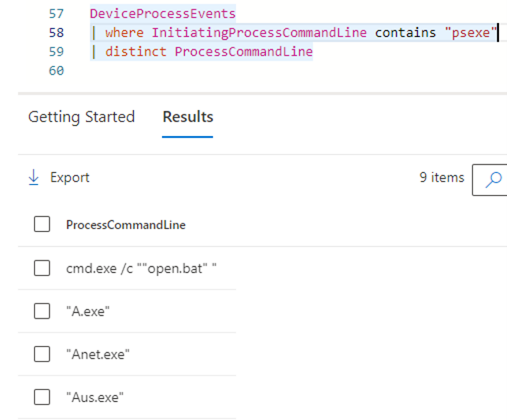This screenshot has width=507, height=420.
Task: Select the Results tab
Action: coord(187,117)
